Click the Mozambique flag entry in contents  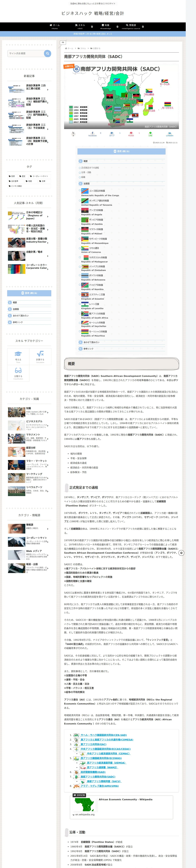pyautogui.click(x=95, y=241)
